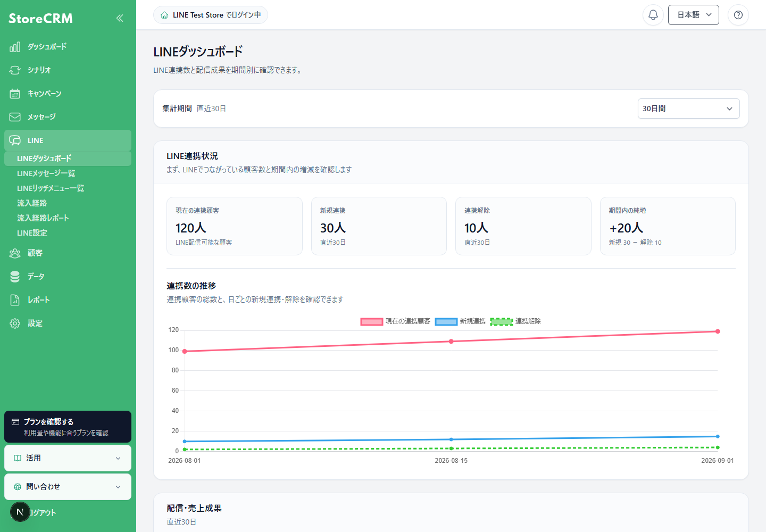Collapse the sidebar with the double-chevron icon
The image size is (766, 532).
pos(120,18)
